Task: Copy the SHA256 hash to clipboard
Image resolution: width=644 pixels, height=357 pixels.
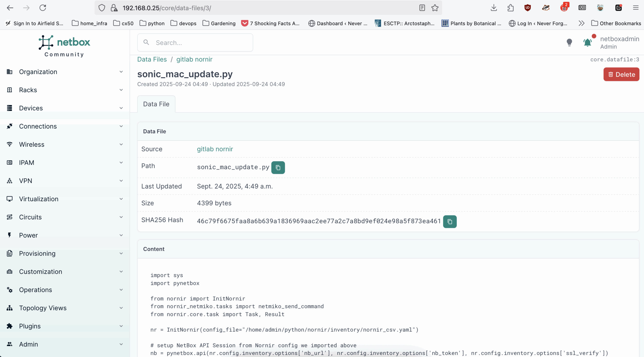Action: pyautogui.click(x=450, y=221)
